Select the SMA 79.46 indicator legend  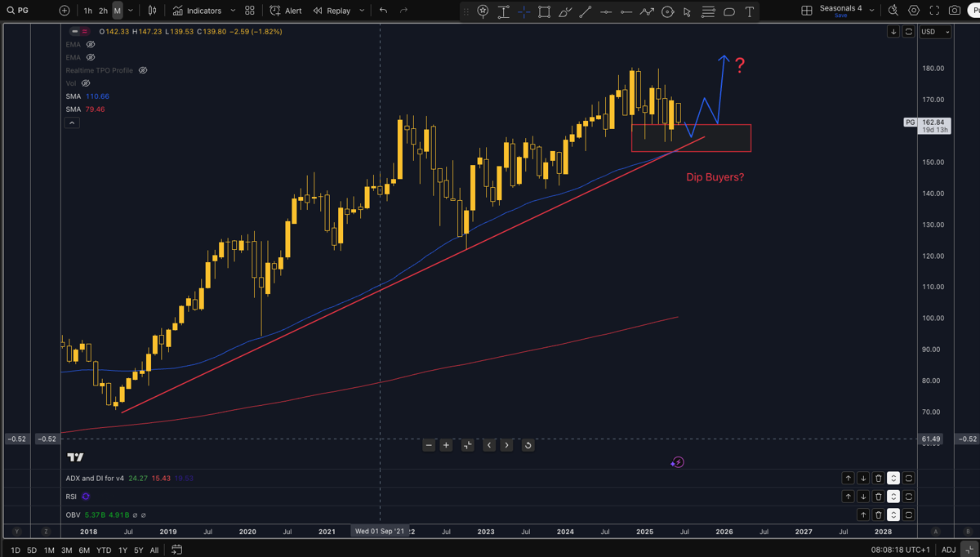point(85,109)
